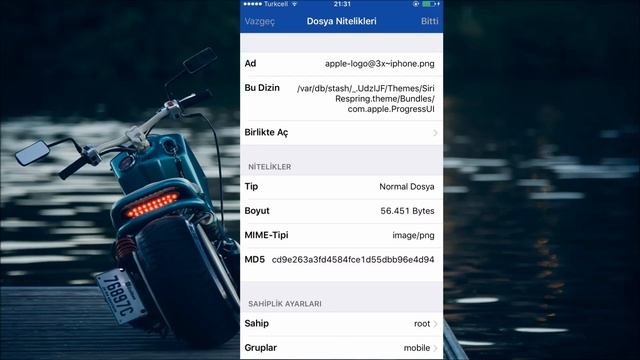Tap the Wi-Fi icon in status bar
The image size is (640, 360).
(294, 4)
